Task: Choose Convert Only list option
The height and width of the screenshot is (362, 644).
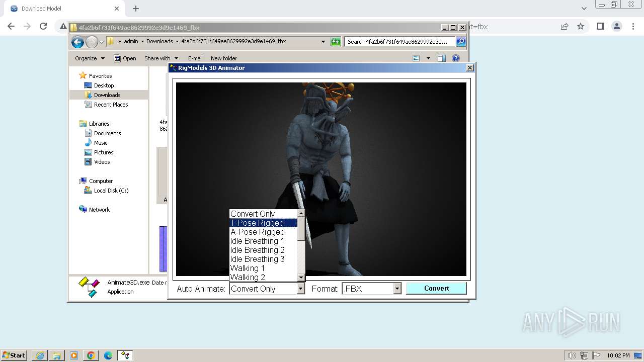Action: (263, 214)
